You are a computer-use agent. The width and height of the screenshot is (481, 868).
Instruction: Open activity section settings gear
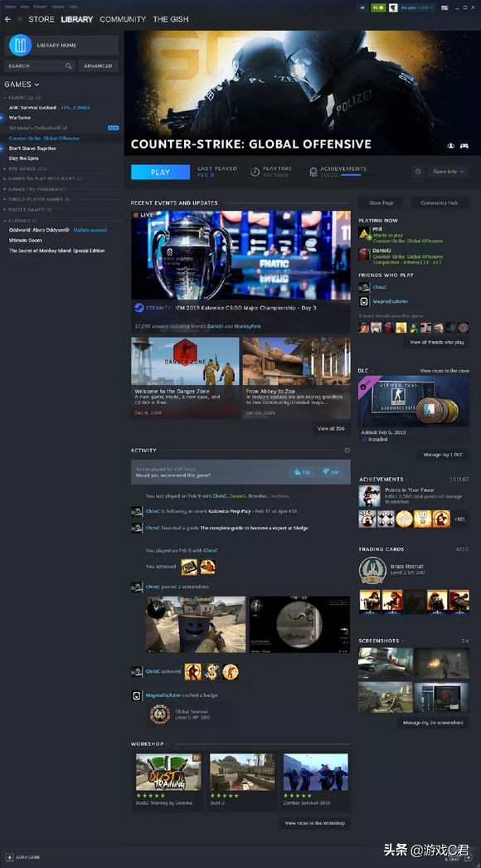coord(347,451)
